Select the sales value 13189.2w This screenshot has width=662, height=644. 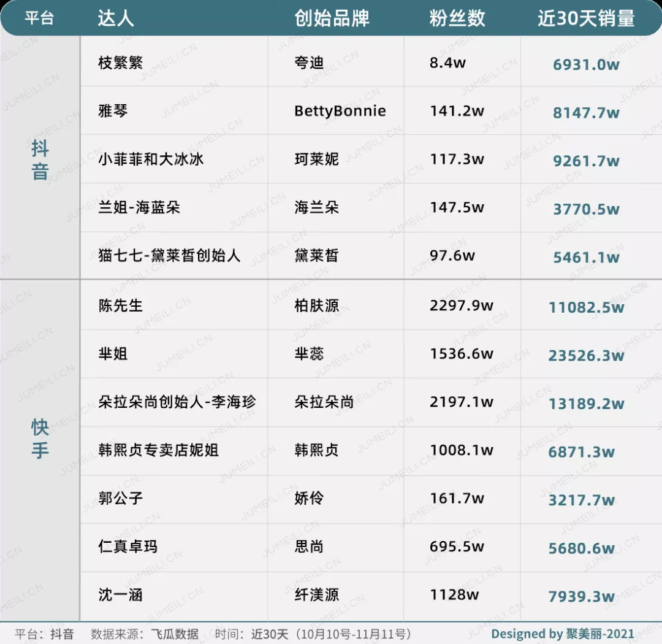(x=586, y=404)
